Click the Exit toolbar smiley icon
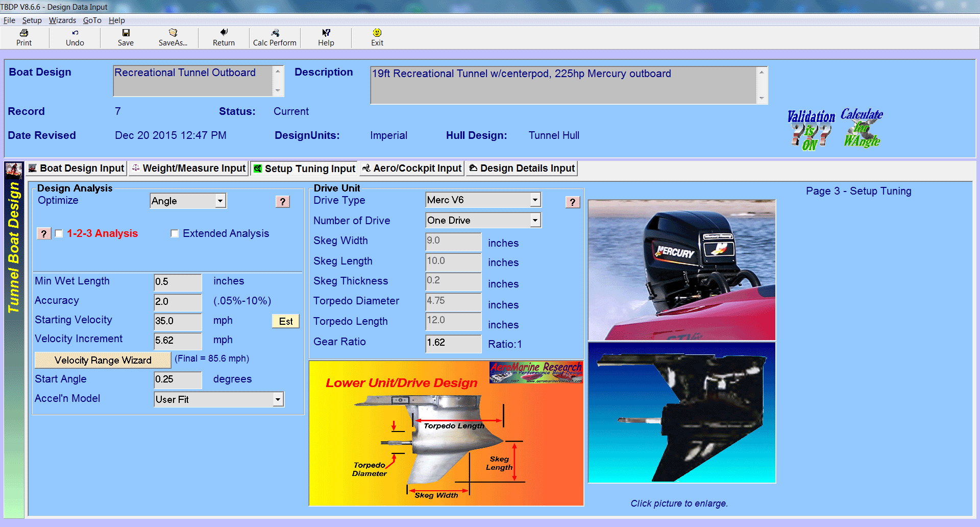980x527 pixels. [377, 38]
